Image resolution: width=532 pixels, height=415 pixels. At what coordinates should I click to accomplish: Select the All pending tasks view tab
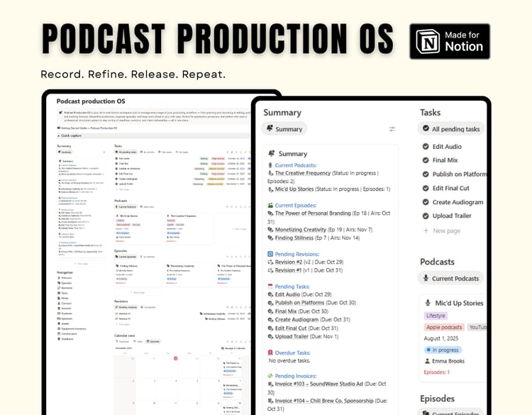[450, 129]
